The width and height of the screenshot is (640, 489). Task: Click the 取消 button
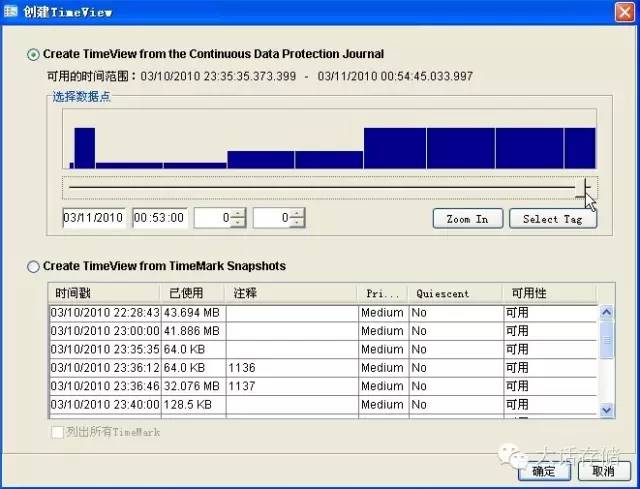click(604, 471)
